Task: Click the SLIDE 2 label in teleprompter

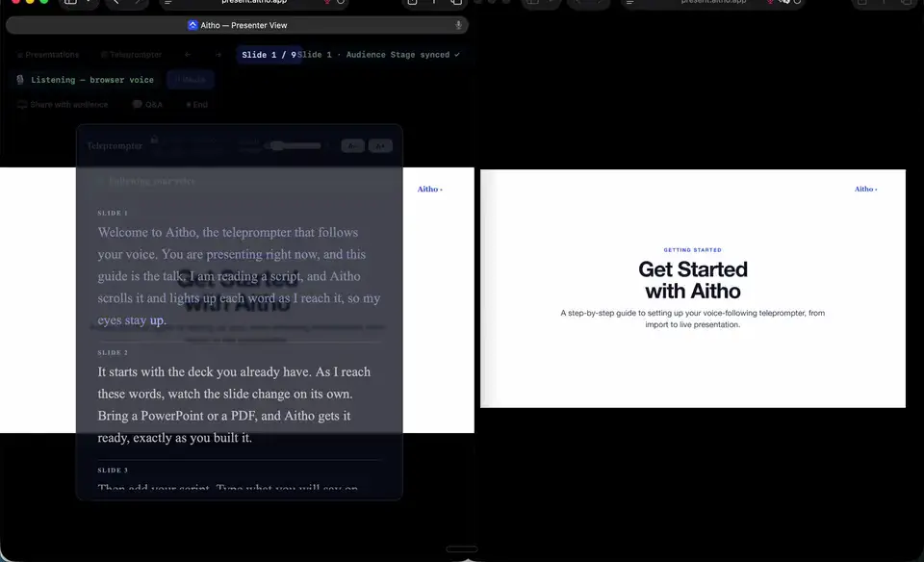Action: pyautogui.click(x=113, y=353)
